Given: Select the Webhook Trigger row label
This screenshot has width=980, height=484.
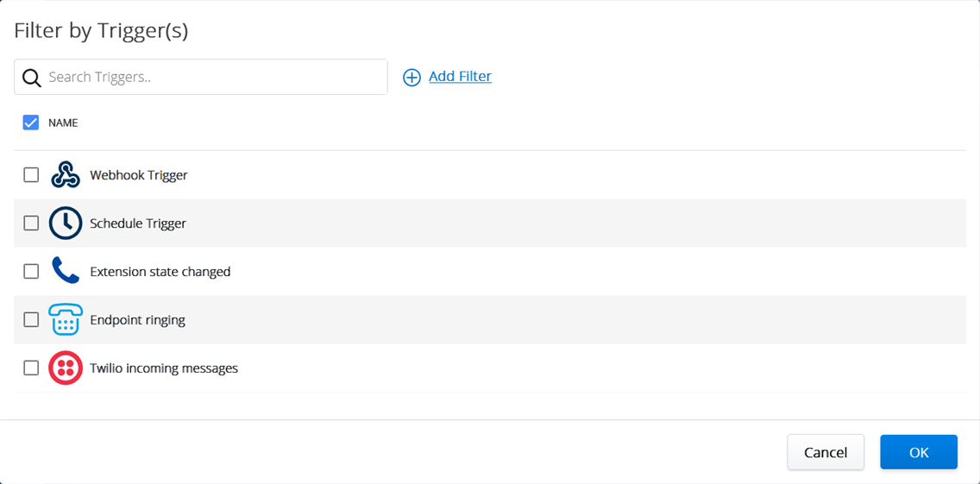Looking at the screenshot, I should pyautogui.click(x=139, y=175).
